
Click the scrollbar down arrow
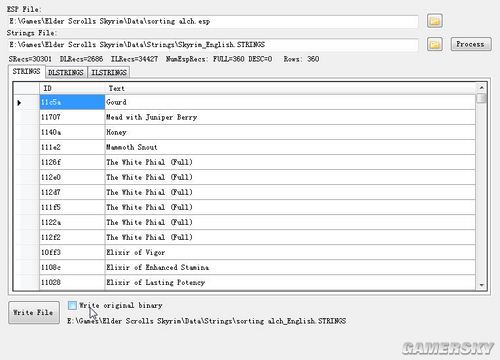(481, 285)
